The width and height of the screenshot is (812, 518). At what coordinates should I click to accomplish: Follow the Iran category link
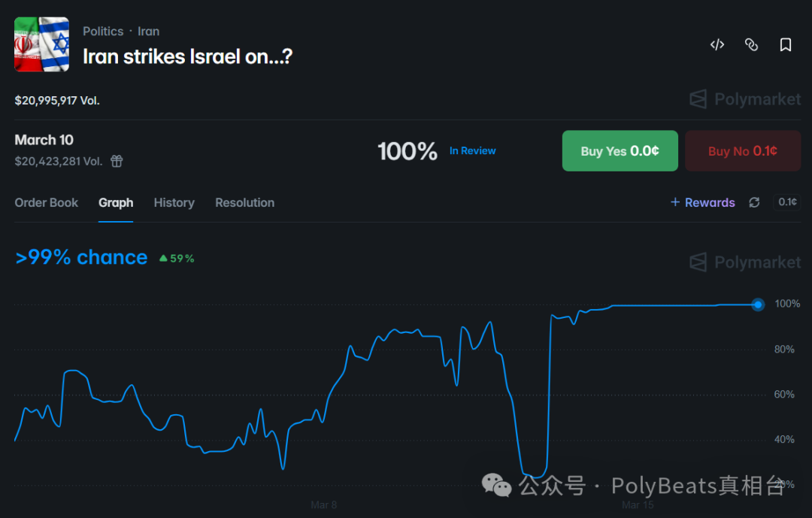(x=148, y=32)
